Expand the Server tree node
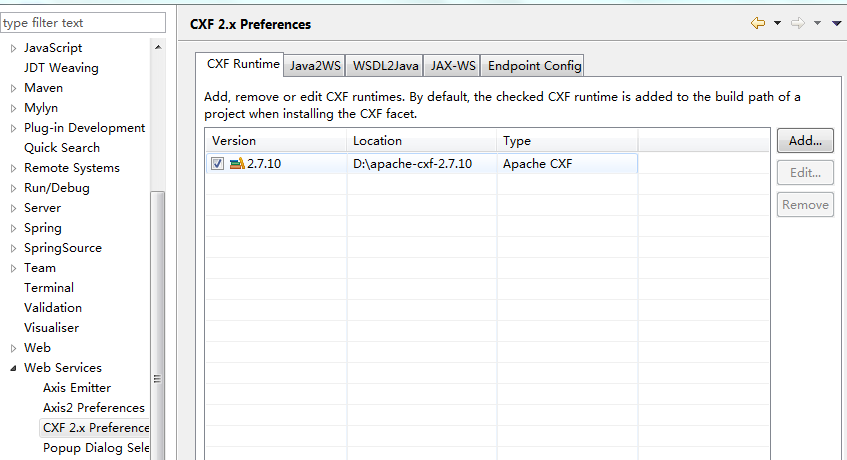847x460 pixels. click(x=14, y=208)
